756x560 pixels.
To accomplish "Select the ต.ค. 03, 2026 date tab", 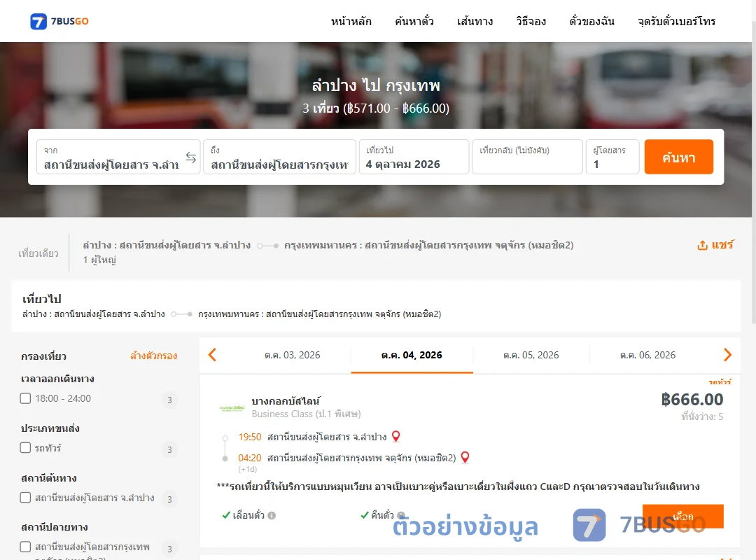I will tap(292, 355).
